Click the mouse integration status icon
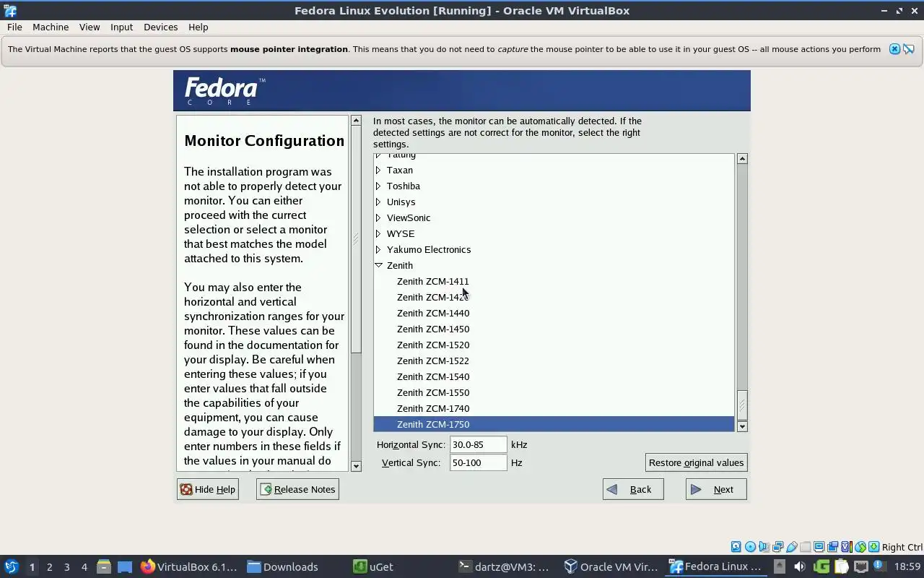The image size is (924, 578). coord(860,547)
